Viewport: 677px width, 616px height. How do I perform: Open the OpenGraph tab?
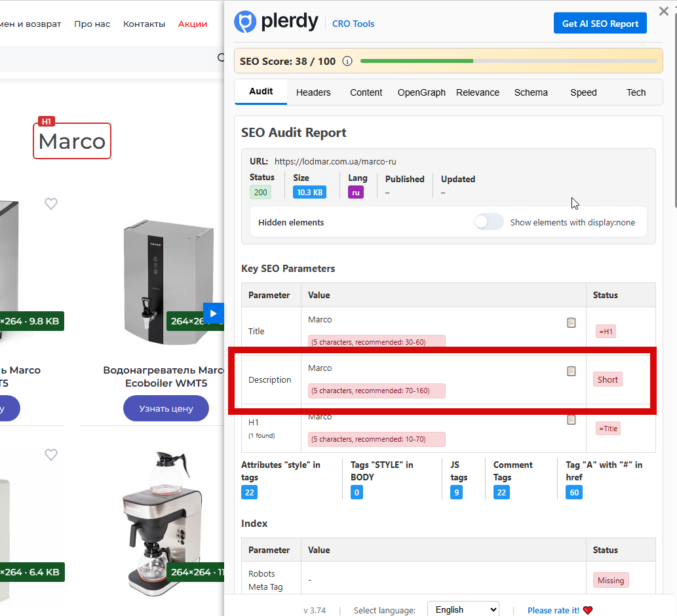point(421,92)
